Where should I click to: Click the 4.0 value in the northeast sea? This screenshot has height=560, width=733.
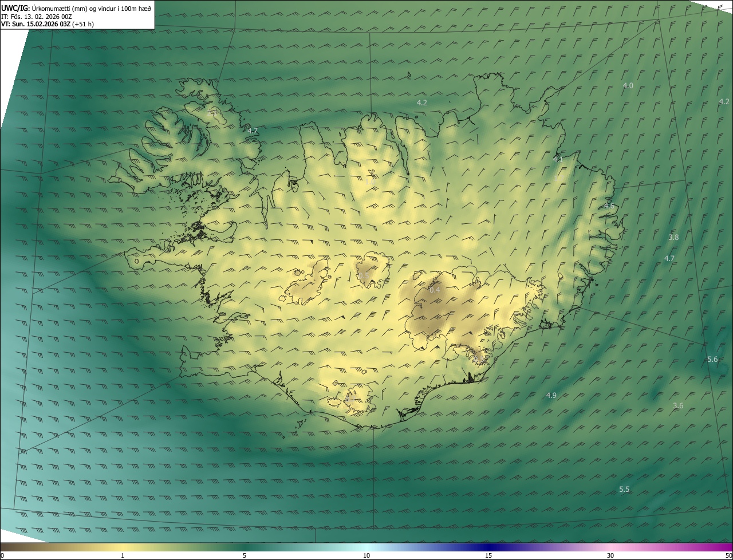628,86
